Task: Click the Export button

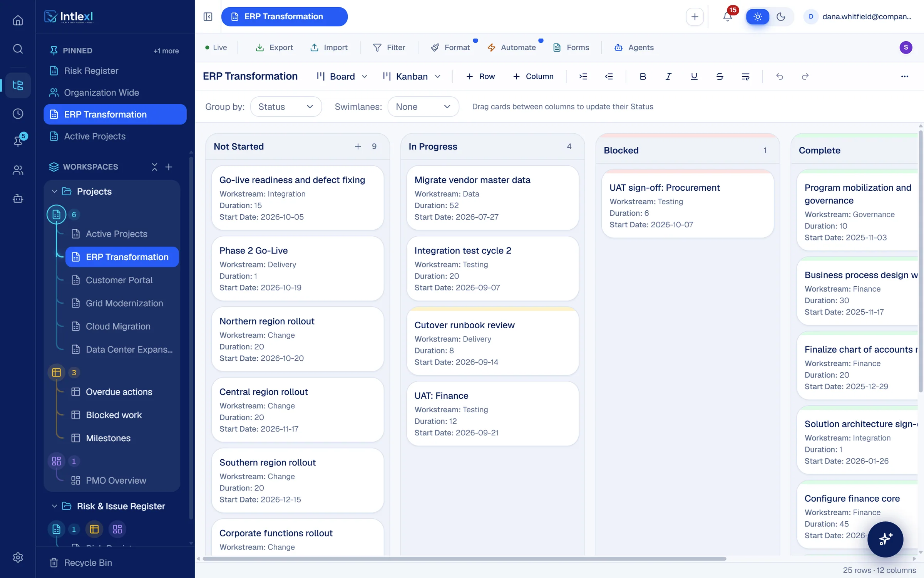Action: tap(275, 47)
